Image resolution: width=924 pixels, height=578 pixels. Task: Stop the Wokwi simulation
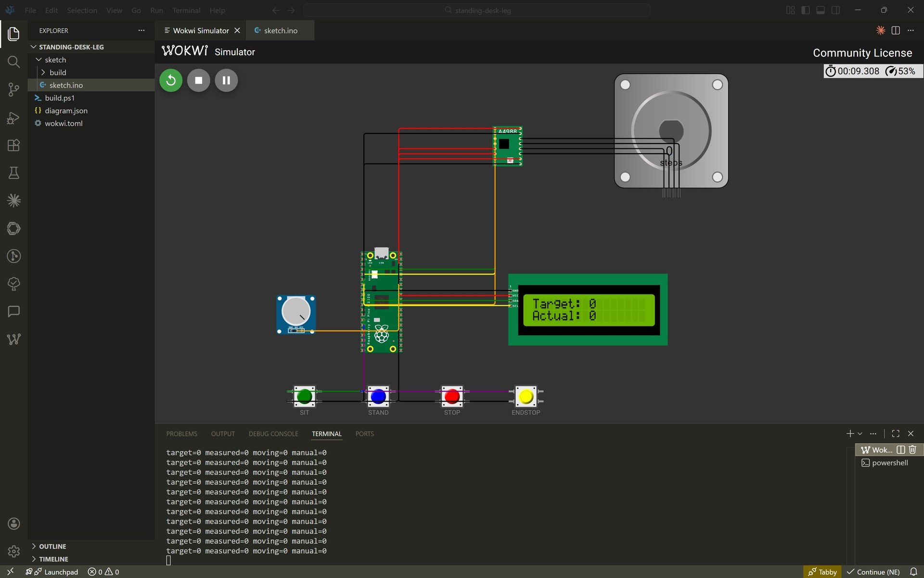pos(198,80)
